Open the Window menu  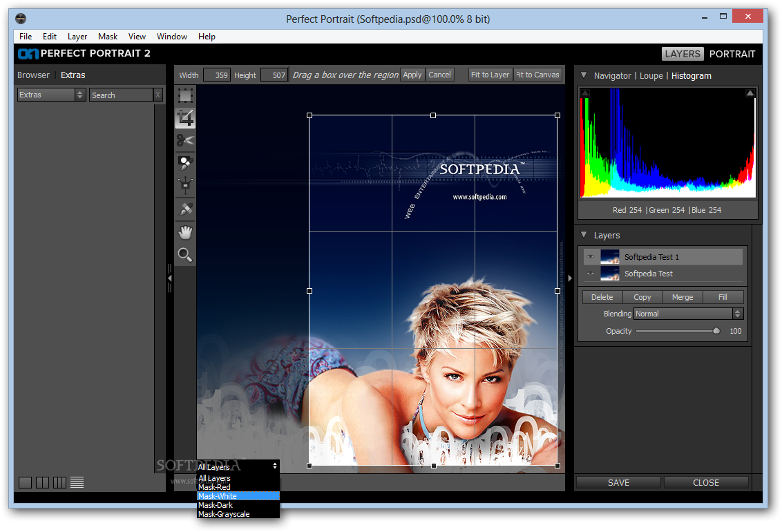click(171, 37)
